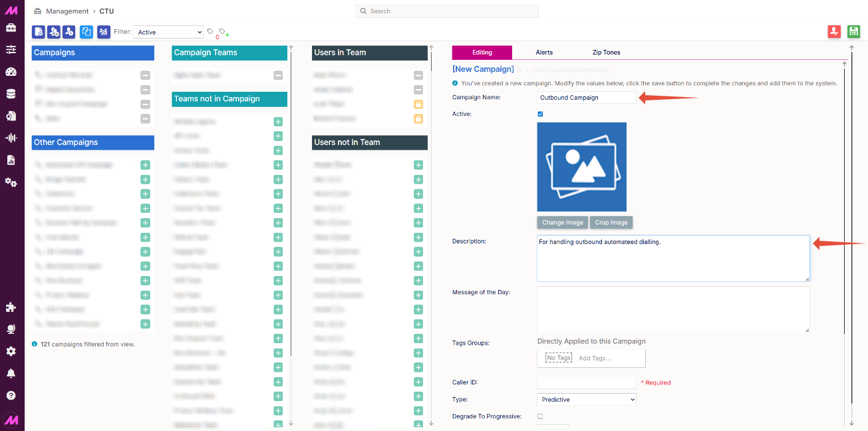Click the Other Campaigns panel header
Screen dimensions: 868x431
click(93, 142)
